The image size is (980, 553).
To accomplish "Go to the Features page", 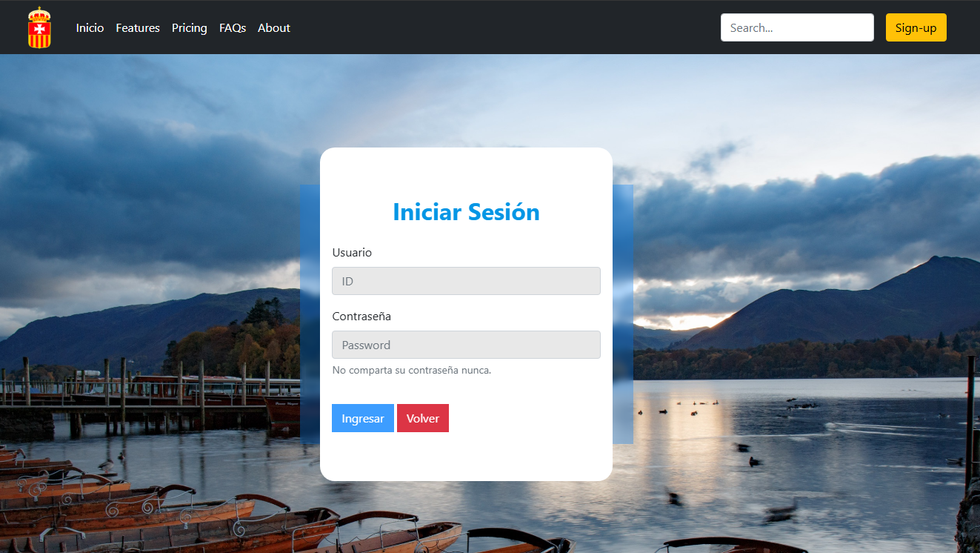I will click(x=138, y=28).
